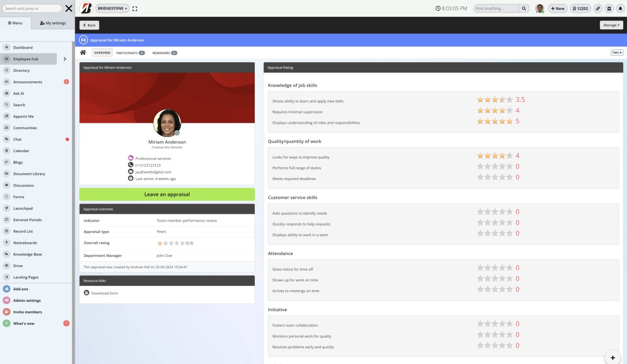Open the Tabs dropdown on the right
Image resolution: width=627 pixels, height=364 pixels.
tap(616, 52)
